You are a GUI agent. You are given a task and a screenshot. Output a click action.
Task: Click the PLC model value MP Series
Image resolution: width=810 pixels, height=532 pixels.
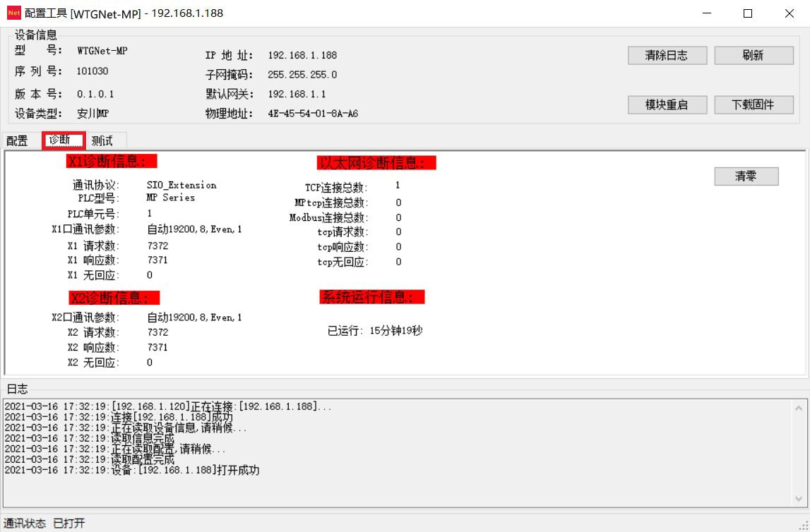(x=170, y=198)
